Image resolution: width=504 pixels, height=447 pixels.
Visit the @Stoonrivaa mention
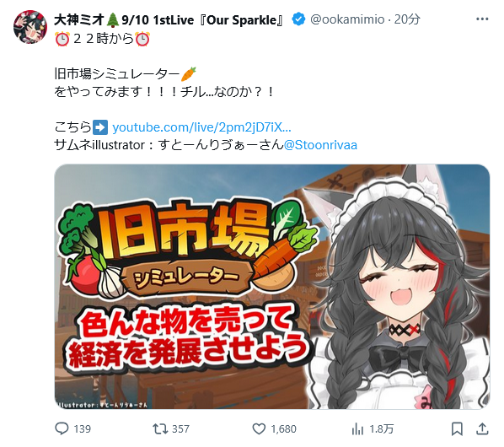click(320, 145)
